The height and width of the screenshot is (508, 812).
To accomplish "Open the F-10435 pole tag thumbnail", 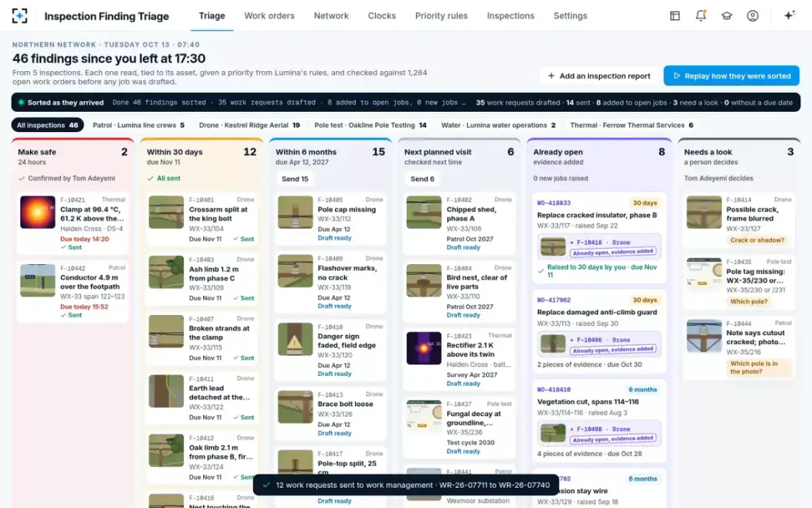I will point(704,274).
